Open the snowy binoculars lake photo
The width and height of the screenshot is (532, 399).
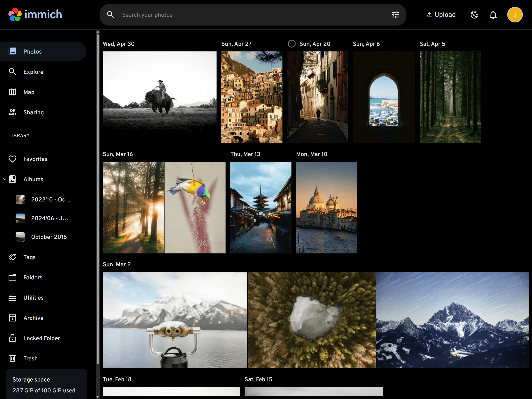coord(175,320)
